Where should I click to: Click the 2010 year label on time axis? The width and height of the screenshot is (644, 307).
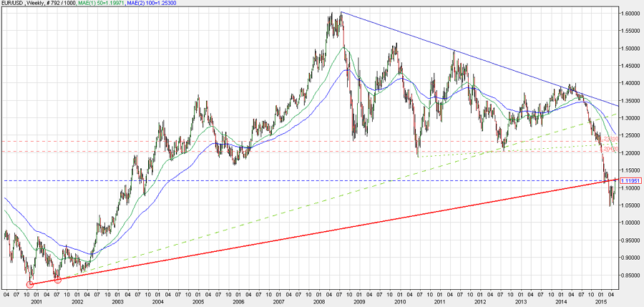[399, 302]
